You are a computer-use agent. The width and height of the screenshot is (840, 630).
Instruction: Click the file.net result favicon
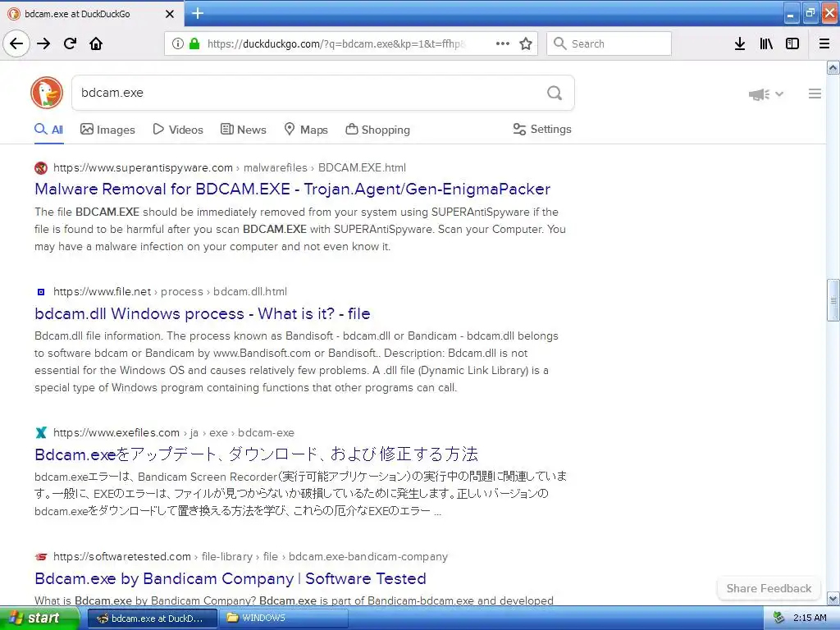tap(41, 292)
